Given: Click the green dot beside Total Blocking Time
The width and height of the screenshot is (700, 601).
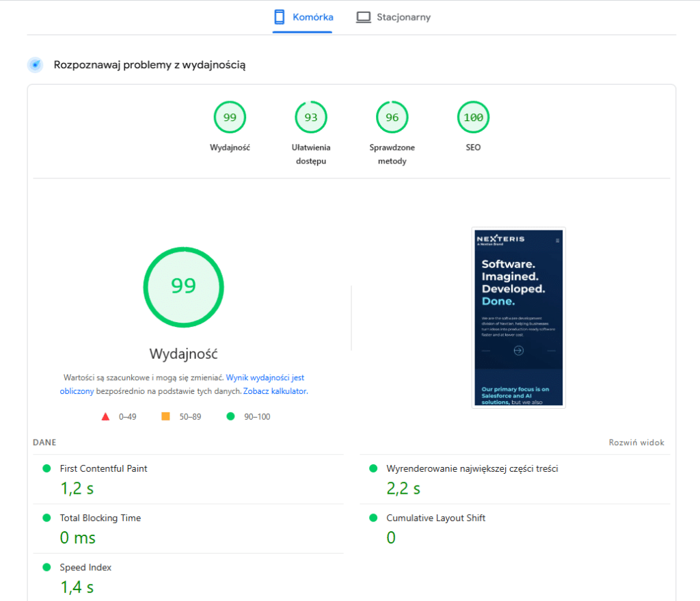Looking at the screenshot, I should [x=46, y=518].
